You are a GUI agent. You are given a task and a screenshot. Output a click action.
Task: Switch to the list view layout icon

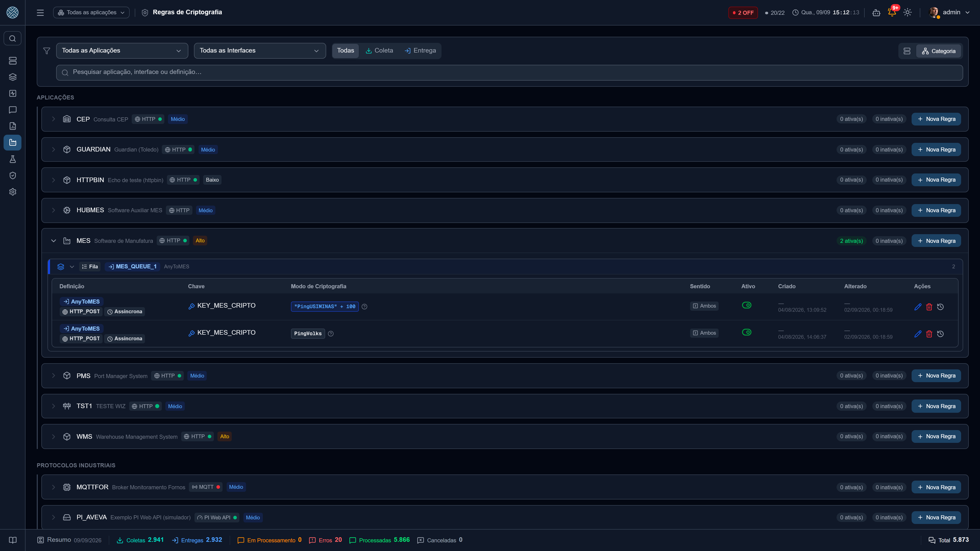pyautogui.click(x=907, y=51)
